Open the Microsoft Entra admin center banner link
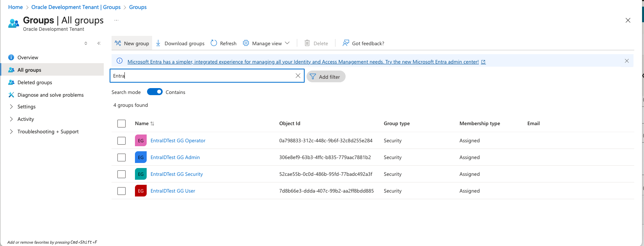This screenshot has height=246, width=644. (x=303, y=62)
